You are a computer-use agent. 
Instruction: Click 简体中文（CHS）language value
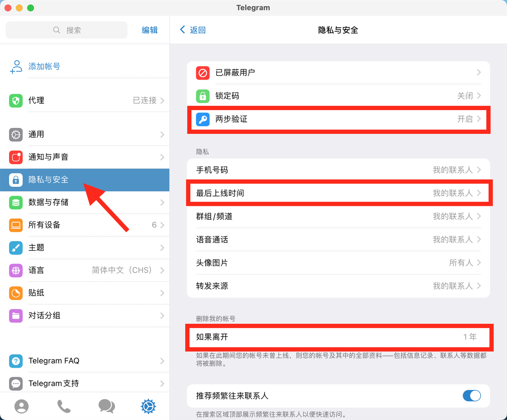122,270
